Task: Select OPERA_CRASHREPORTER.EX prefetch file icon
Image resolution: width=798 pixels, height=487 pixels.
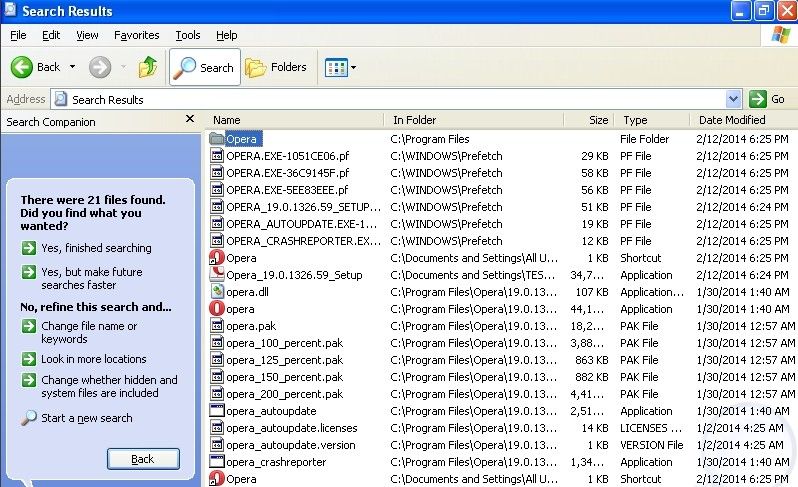Action: click(x=217, y=241)
